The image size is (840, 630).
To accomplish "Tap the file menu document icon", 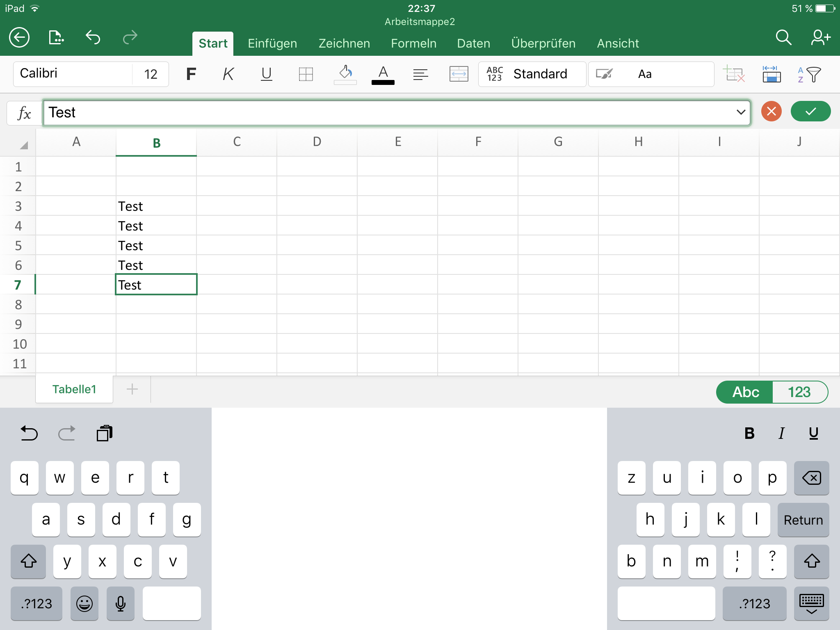I will (56, 37).
